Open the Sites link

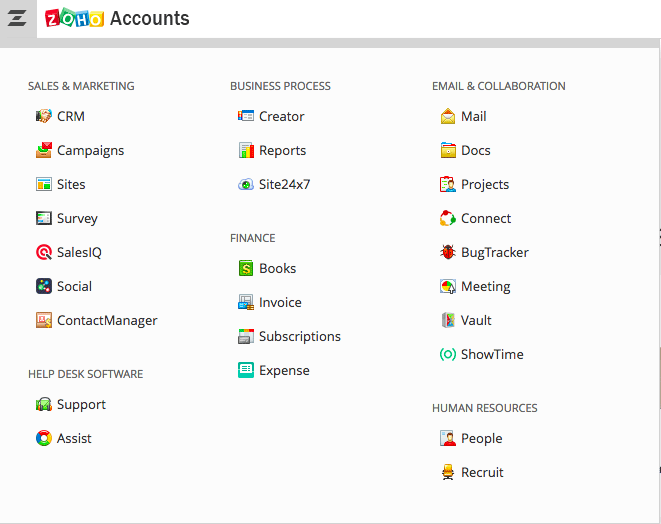(71, 184)
